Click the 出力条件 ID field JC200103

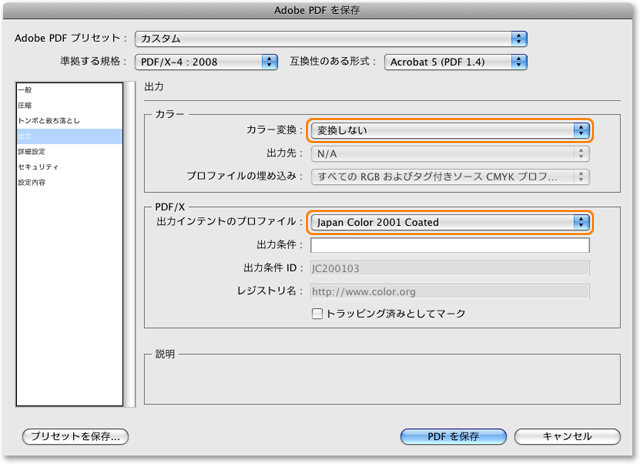(x=449, y=268)
